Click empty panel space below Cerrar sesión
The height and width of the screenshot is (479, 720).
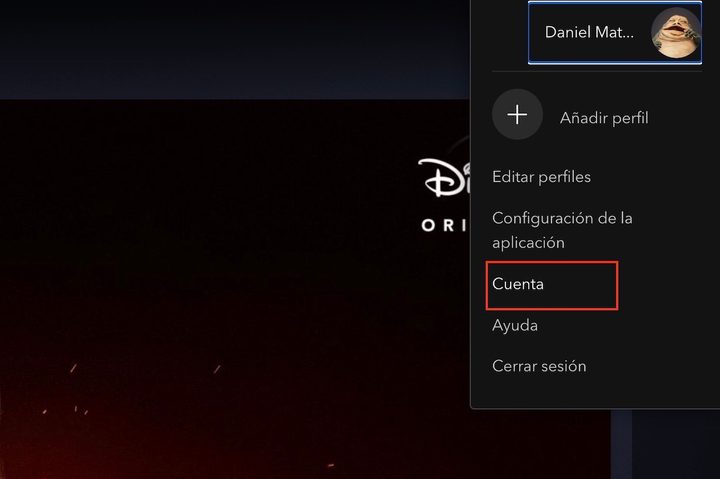point(596,391)
